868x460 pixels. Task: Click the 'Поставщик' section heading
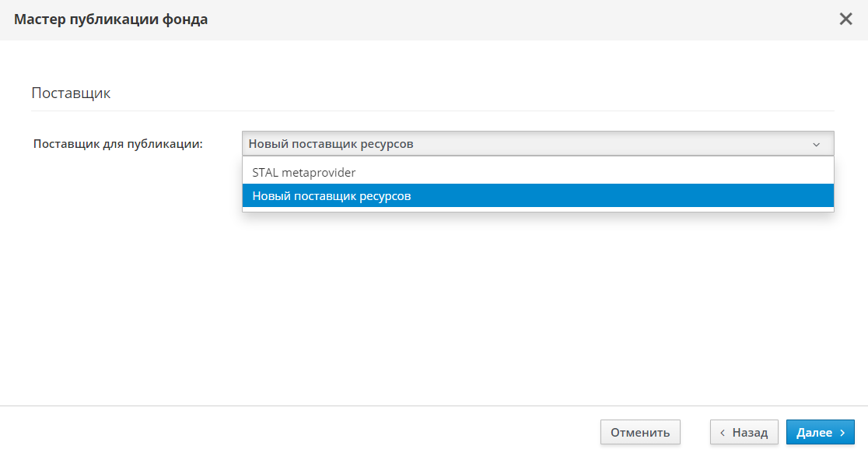point(71,93)
